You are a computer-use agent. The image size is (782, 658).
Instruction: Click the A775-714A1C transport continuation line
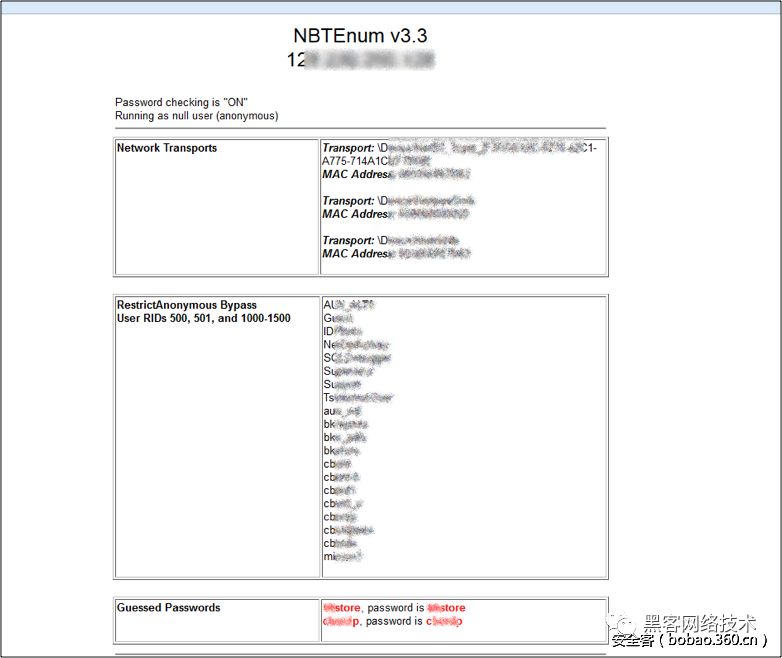tap(376, 161)
